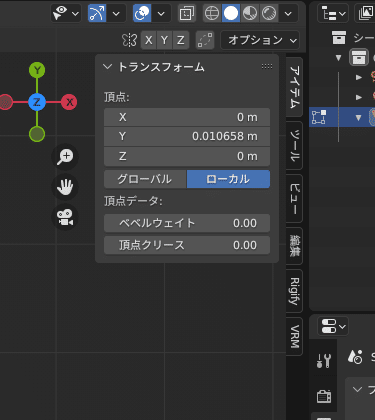Click the green Y axis gizmo
This screenshot has width=375, height=420.
tap(37, 70)
